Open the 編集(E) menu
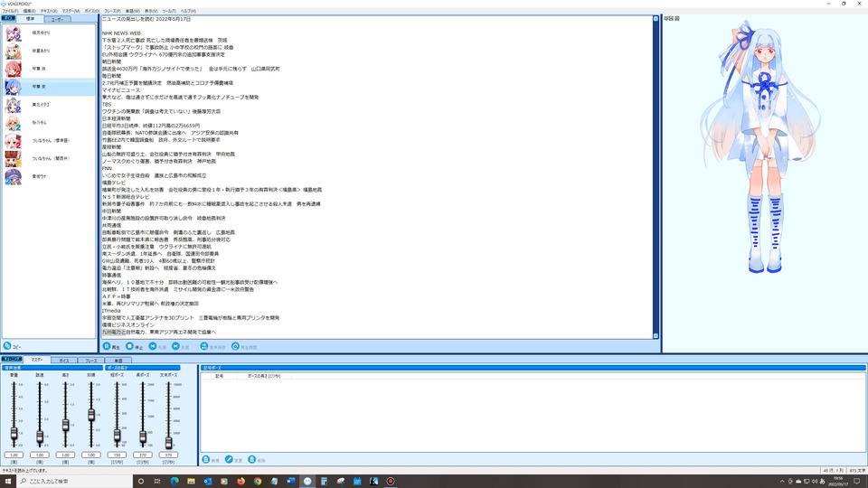Viewport: 868px width, 488px height. (x=29, y=11)
